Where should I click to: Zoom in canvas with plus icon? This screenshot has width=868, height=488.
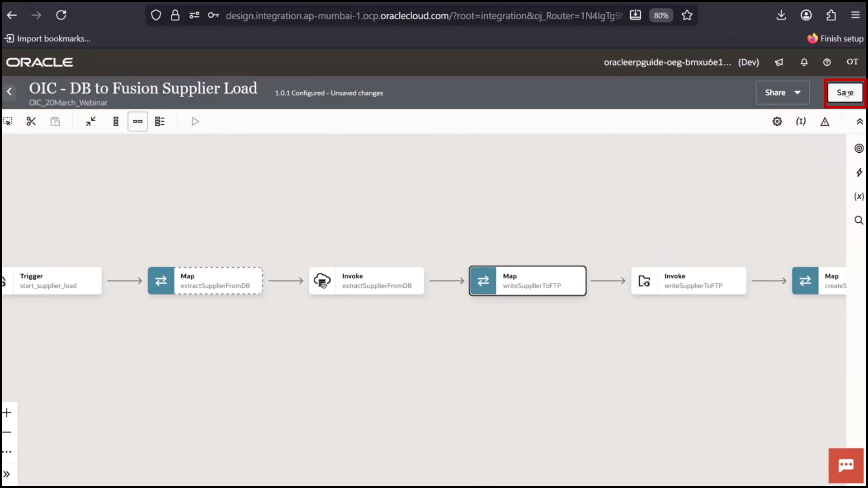pyautogui.click(x=7, y=413)
